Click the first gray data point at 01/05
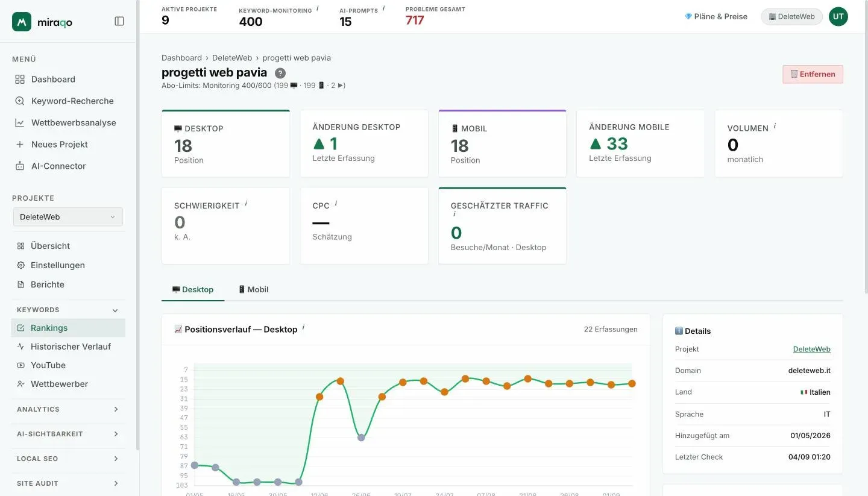Screen dimensions: 868x496 [195, 465]
